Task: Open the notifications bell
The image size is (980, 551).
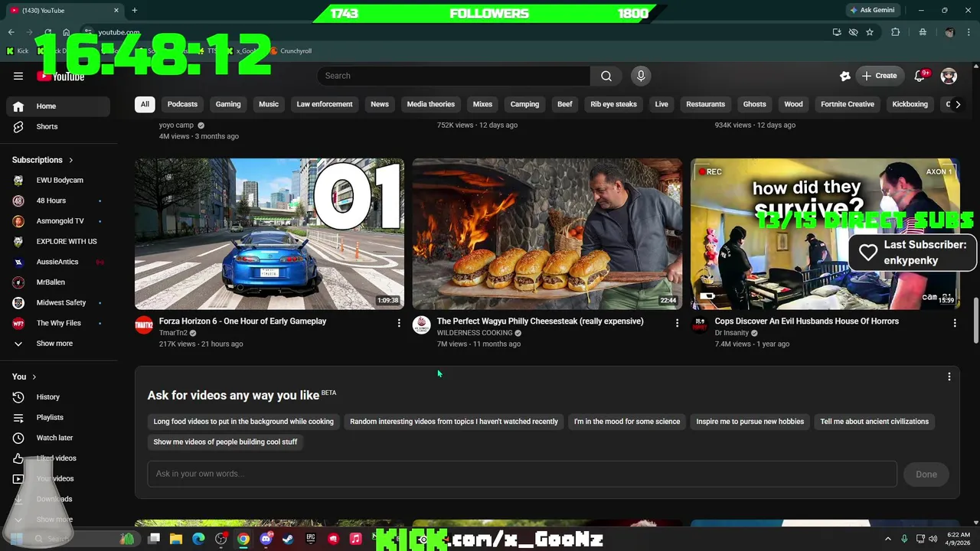Action: 920,76
